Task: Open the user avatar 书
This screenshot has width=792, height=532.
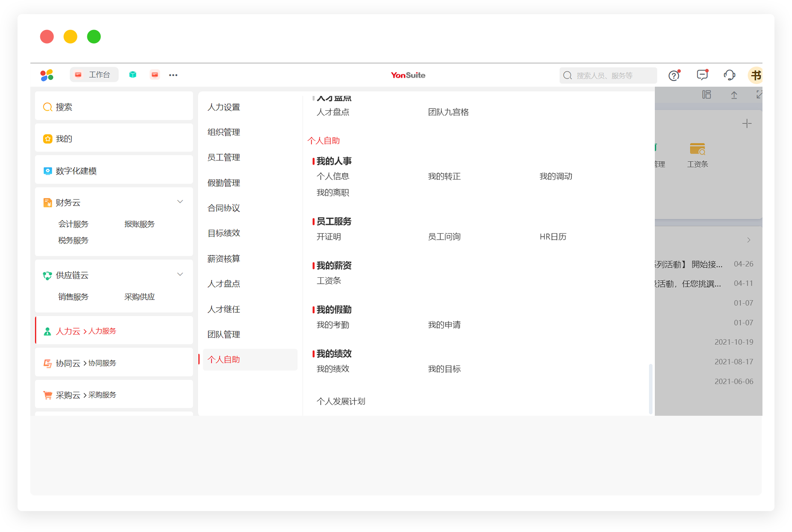Action: [x=755, y=75]
